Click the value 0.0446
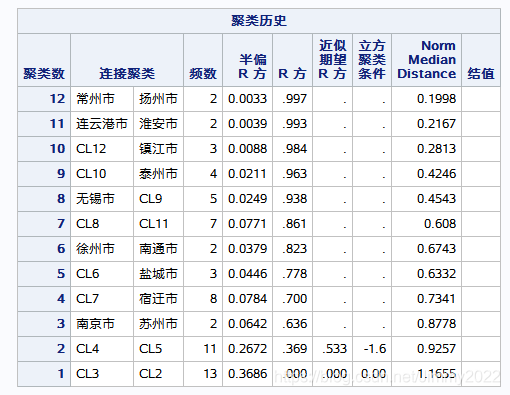The image size is (510, 395). point(247,274)
